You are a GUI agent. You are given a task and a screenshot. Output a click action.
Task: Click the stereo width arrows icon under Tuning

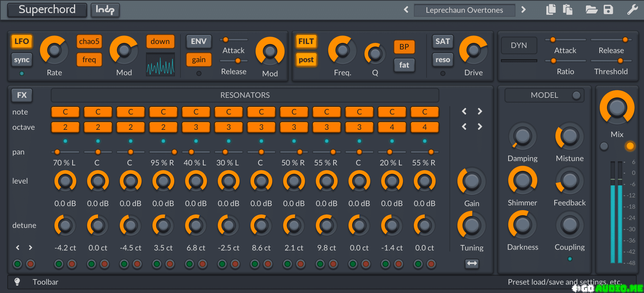(472, 264)
